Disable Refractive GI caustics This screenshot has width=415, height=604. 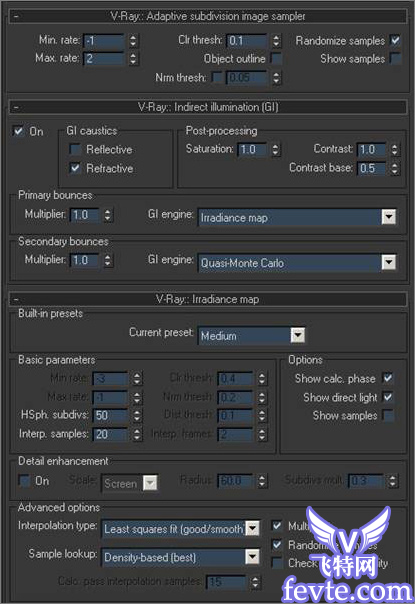(x=75, y=168)
